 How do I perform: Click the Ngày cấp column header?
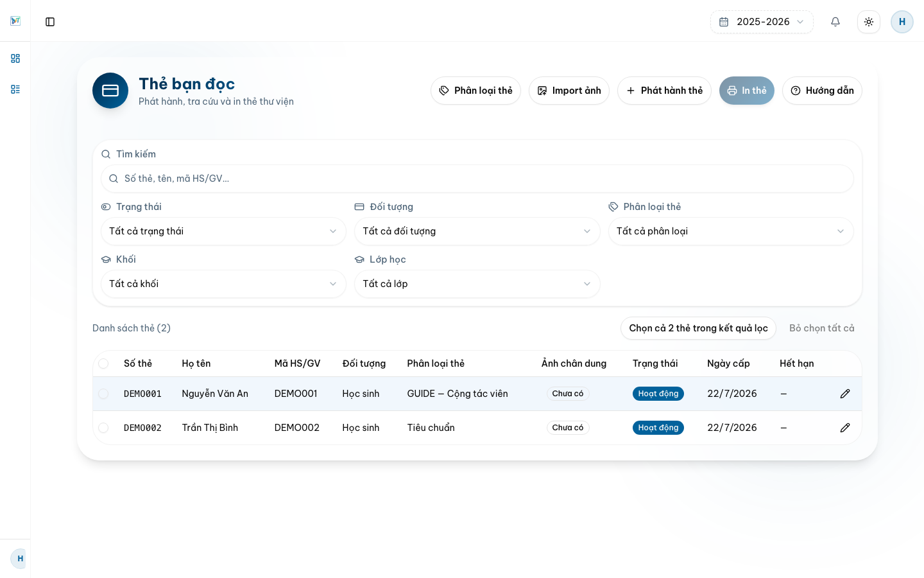pos(728,363)
